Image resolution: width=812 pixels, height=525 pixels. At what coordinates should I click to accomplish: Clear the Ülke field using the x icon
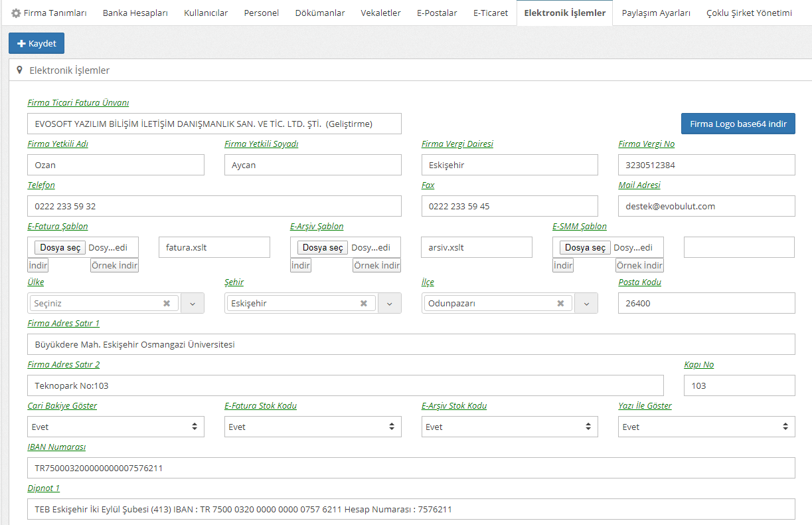(167, 303)
